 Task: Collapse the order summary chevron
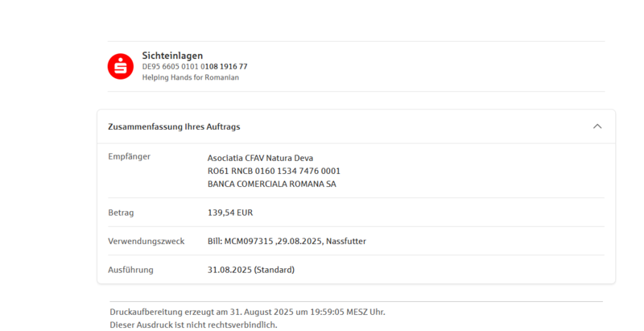597,126
